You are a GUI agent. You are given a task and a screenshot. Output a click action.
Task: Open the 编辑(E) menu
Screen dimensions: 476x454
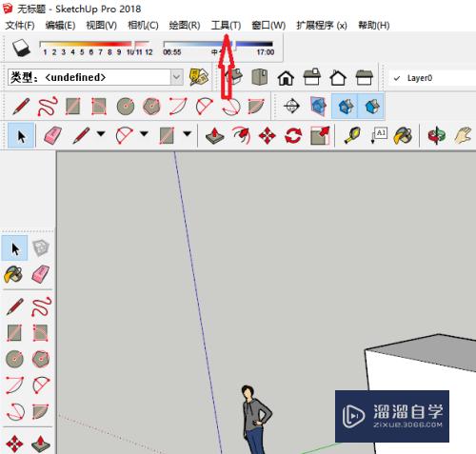[60, 26]
